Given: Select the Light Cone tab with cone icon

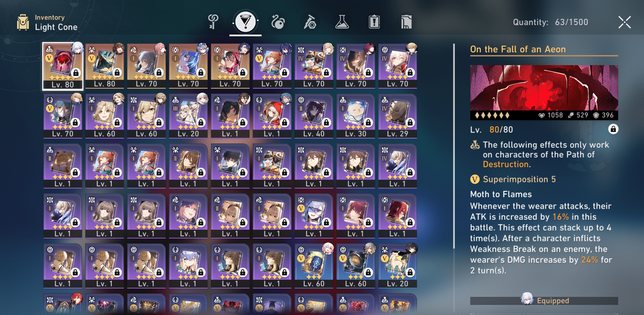Looking at the screenshot, I should point(246,22).
